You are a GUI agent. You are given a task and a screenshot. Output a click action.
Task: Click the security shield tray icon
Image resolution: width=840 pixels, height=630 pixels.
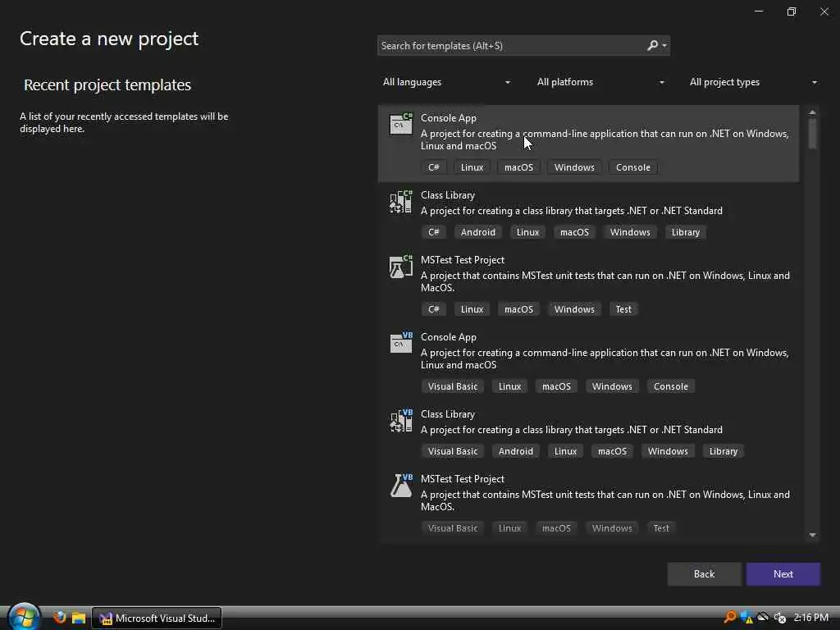coord(746,618)
